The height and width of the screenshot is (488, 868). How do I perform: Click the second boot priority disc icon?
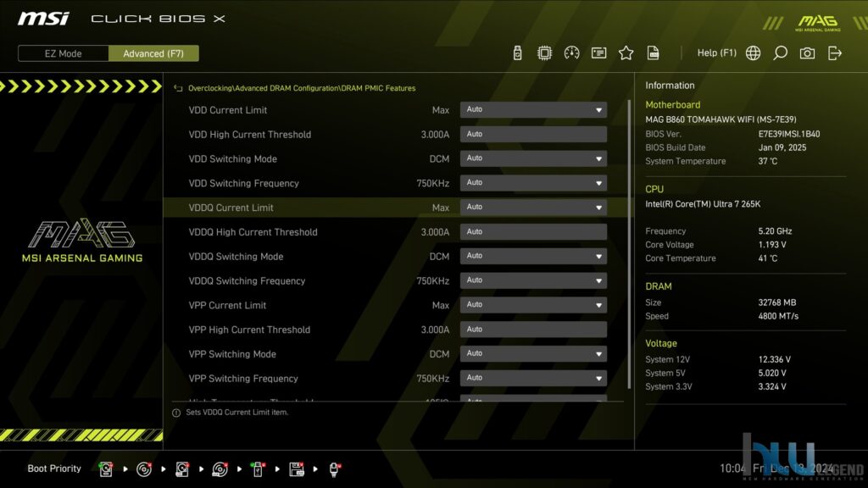(x=144, y=469)
